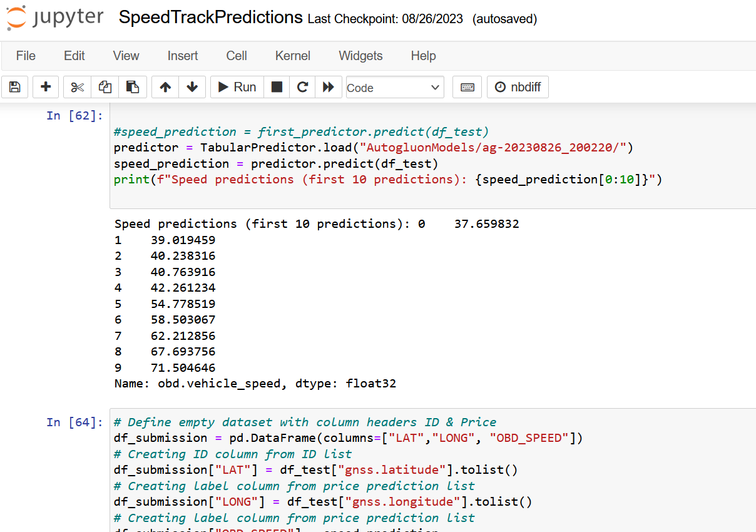Select cell In [62] prompt
756x532 pixels.
[x=74, y=116]
